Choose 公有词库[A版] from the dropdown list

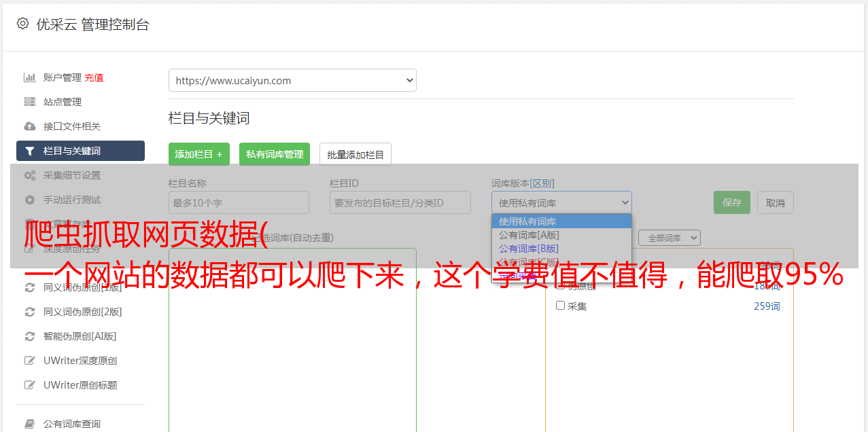point(529,235)
